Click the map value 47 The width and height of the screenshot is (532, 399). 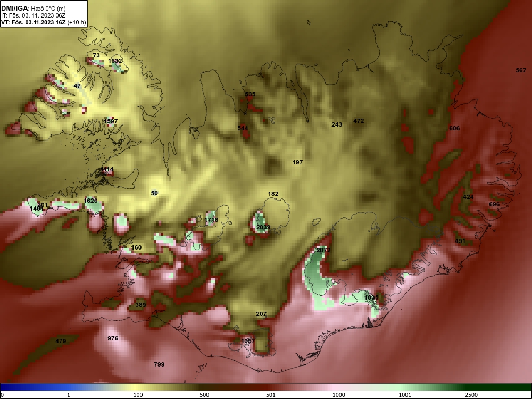[77, 86]
